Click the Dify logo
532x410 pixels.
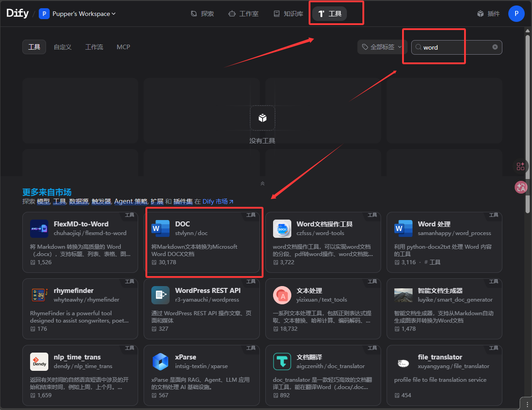[17, 13]
